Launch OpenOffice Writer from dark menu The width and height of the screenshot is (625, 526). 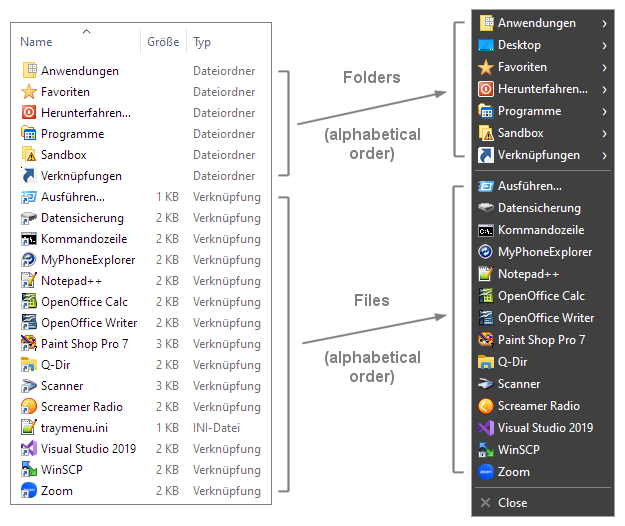[x=543, y=318]
